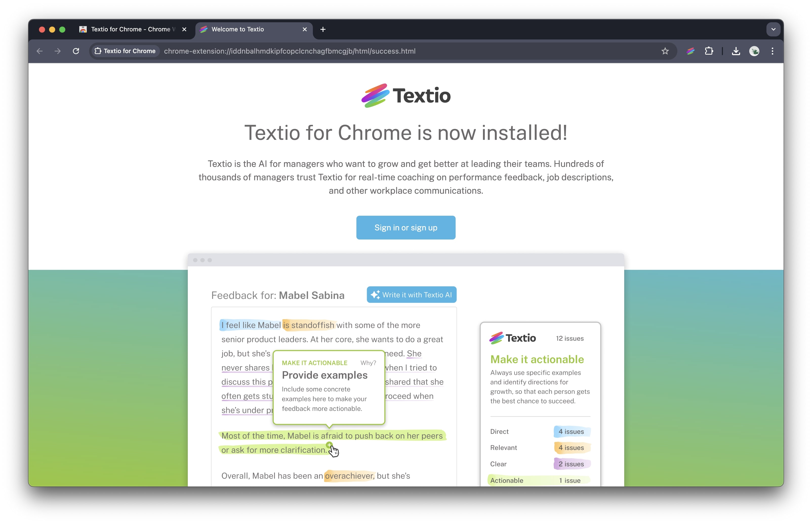Screen dimensions: 812x524
Task: Reload the current page
Action: [76, 51]
